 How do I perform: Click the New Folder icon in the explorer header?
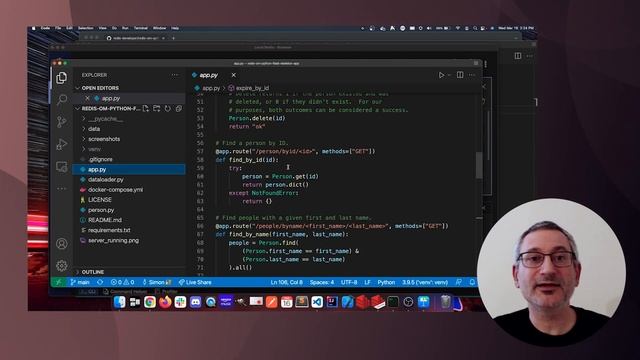coord(157,109)
